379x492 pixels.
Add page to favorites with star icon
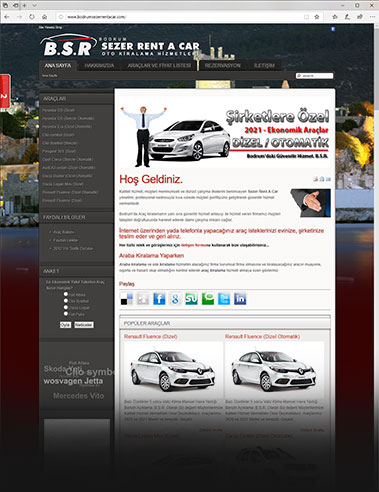[317, 17]
